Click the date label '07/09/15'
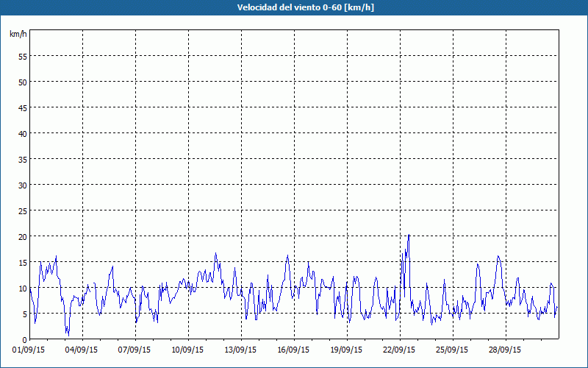Screen dimensions: 588x368 coord(135,350)
